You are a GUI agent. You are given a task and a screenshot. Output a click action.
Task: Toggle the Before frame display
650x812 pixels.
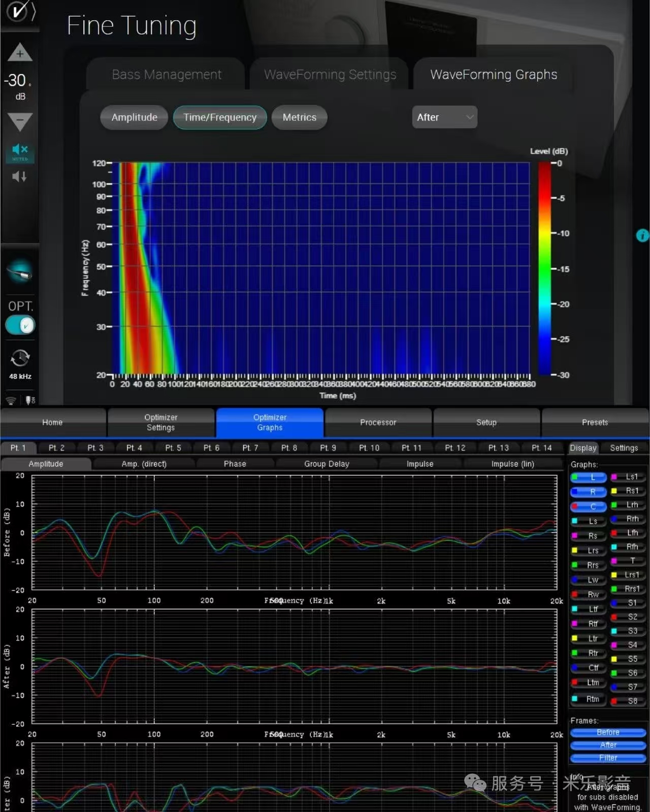pyautogui.click(x=608, y=732)
